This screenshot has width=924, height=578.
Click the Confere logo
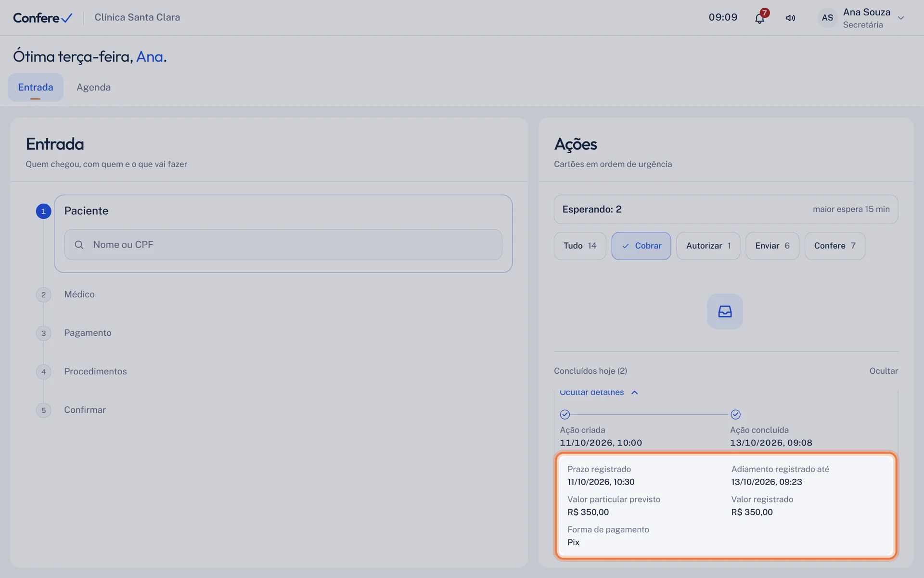(43, 18)
